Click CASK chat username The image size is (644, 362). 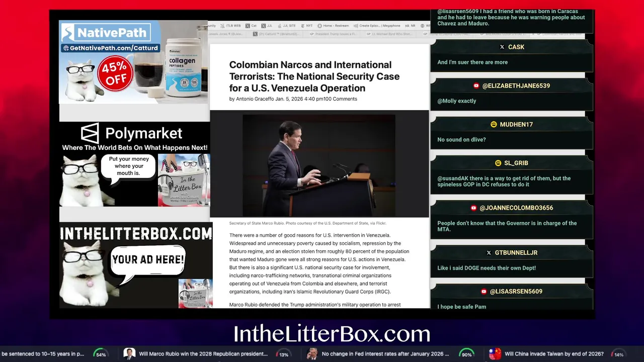[x=516, y=47]
